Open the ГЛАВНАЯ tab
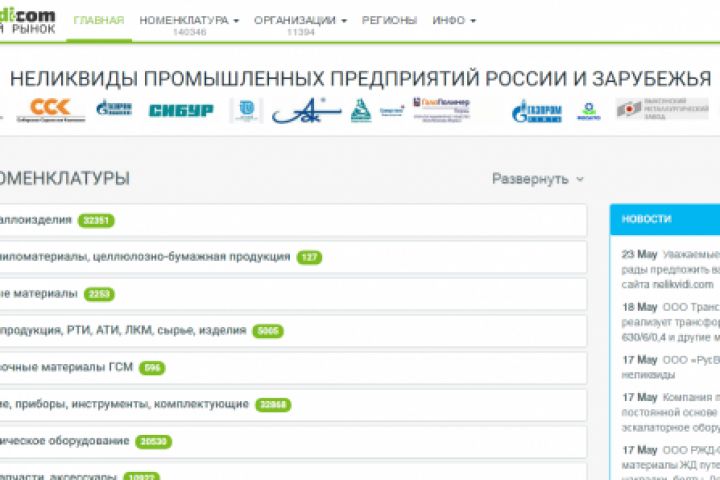The width and height of the screenshot is (720, 480). pos(99,20)
